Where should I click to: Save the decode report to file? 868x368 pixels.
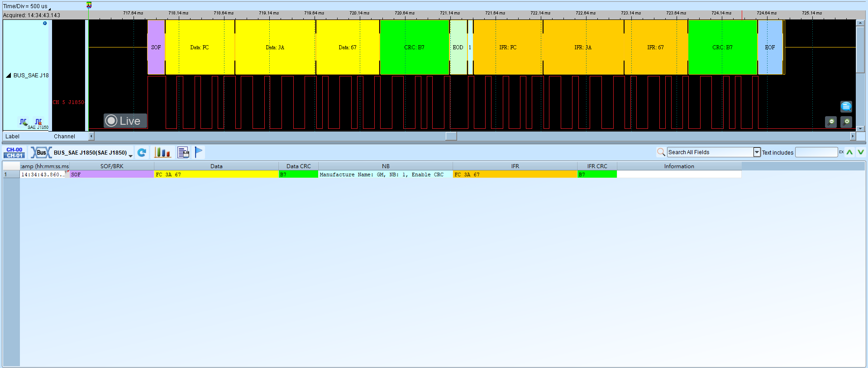click(183, 152)
